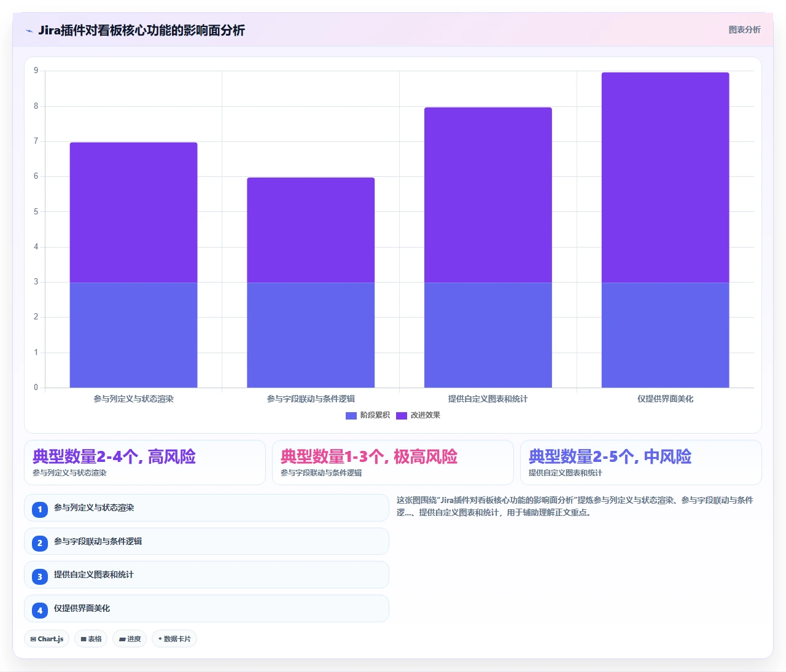Viewport: 786px width, 672px height.
Task: Click the blue bar segment for 提供自定义图表和统计
Action: [x=488, y=335]
